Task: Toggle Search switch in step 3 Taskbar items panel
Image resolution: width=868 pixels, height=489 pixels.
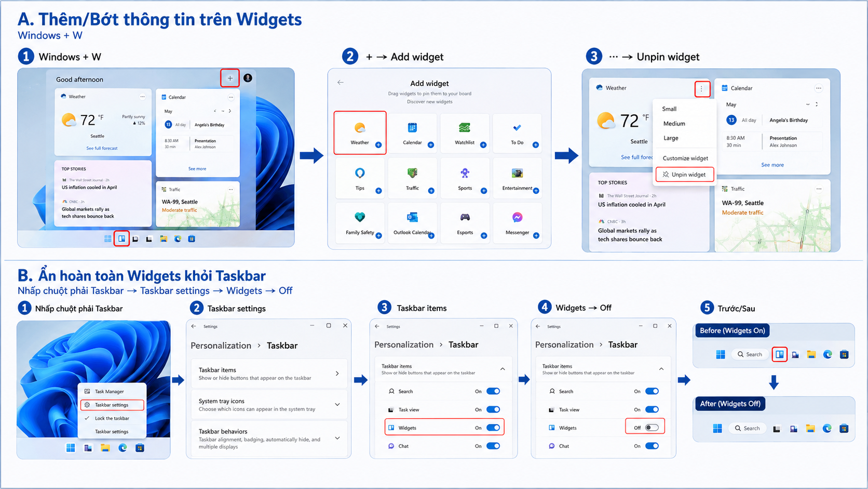Action: [x=493, y=391]
